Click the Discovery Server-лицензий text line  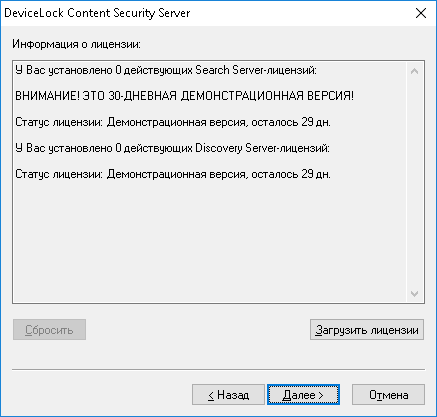[x=173, y=148]
